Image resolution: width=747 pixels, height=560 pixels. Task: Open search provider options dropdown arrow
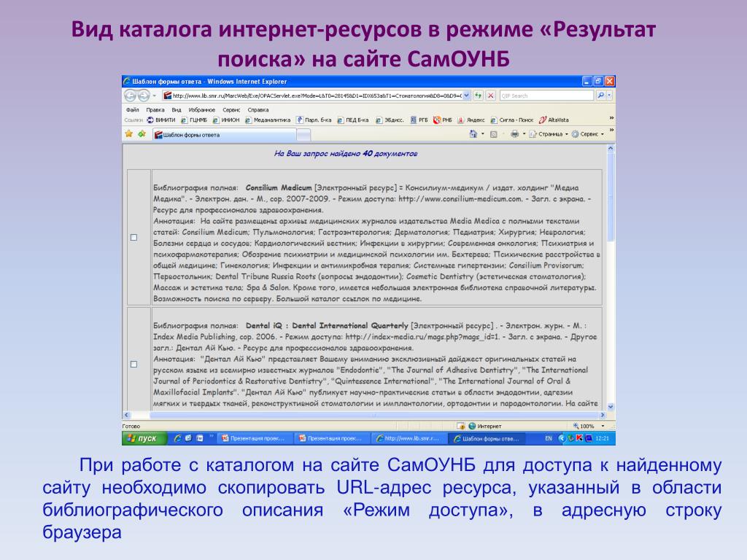point(609,96)
